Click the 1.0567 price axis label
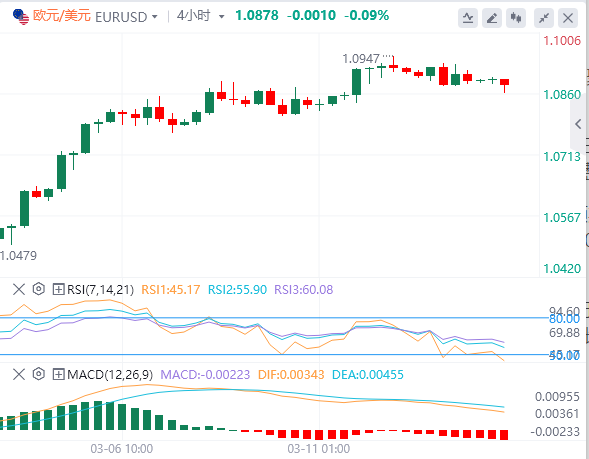 coord(562,217)
